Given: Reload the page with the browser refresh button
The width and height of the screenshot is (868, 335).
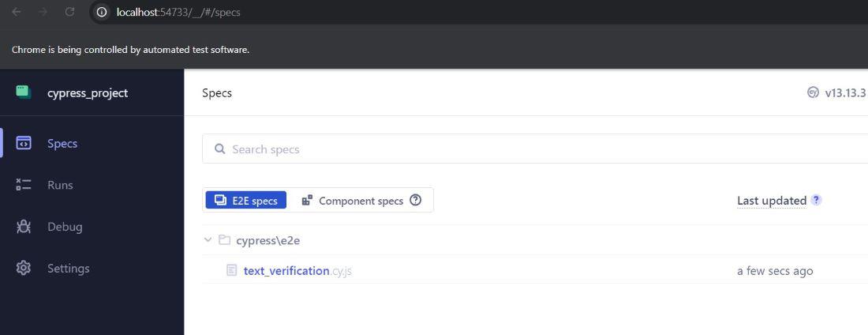Looking at the screenshot, I should [x=69, y=12].
